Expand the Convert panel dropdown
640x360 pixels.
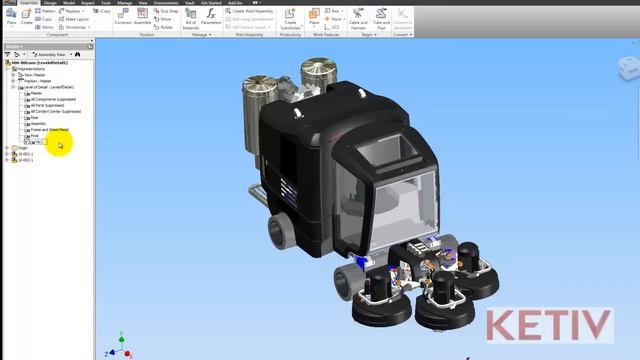[411, 35]
